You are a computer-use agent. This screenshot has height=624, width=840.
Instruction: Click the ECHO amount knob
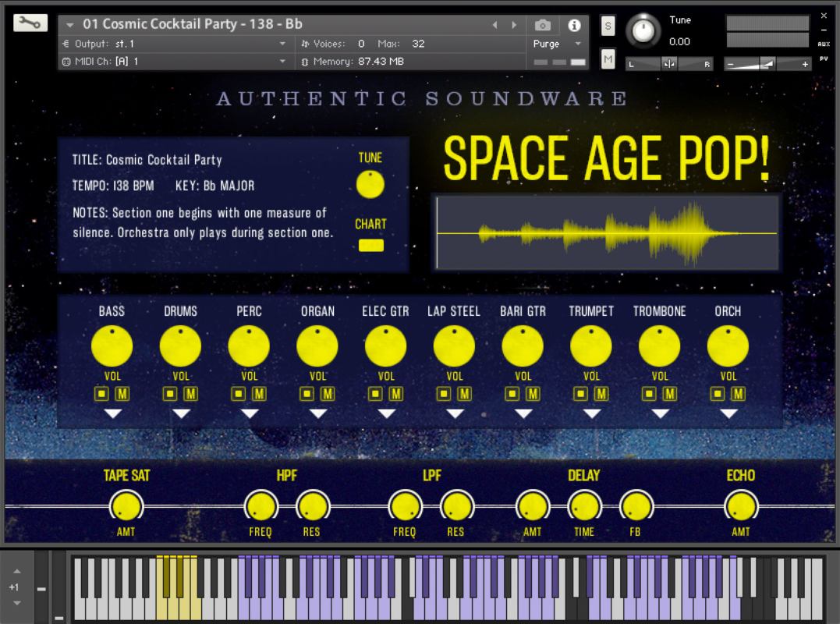(740, 507)
